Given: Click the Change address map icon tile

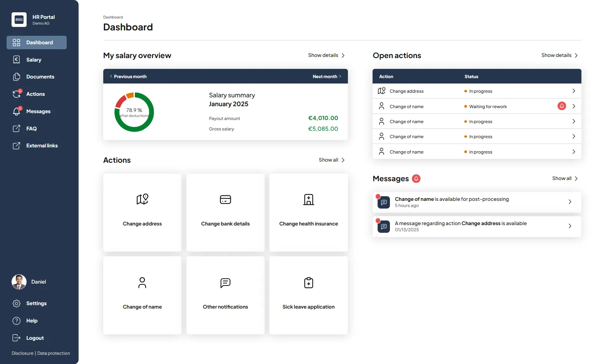Looking at the screenshot, I should click(142, 199).
